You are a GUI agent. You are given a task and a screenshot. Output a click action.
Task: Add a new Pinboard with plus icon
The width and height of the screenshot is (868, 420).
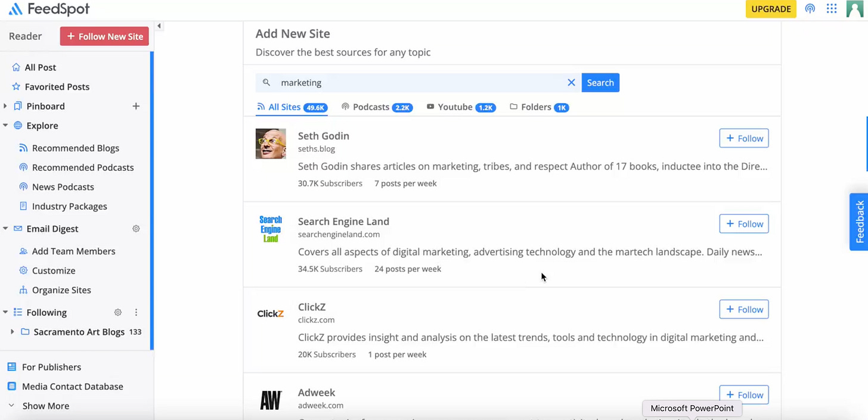[136, 106]
